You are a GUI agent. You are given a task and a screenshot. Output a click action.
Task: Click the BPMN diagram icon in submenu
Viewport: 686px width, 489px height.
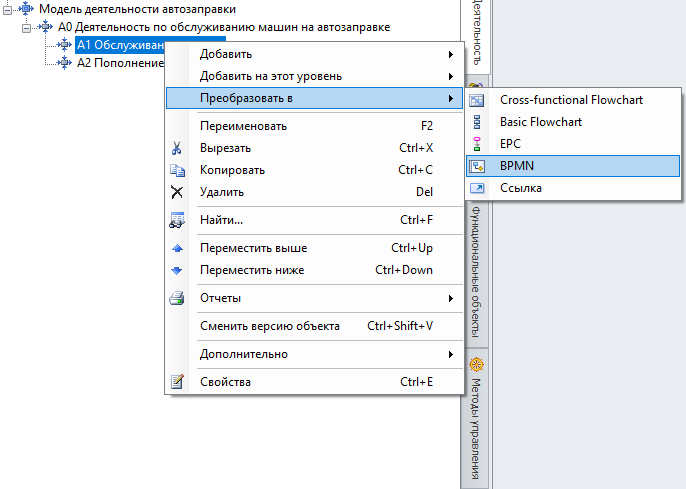tap(478, 166)
